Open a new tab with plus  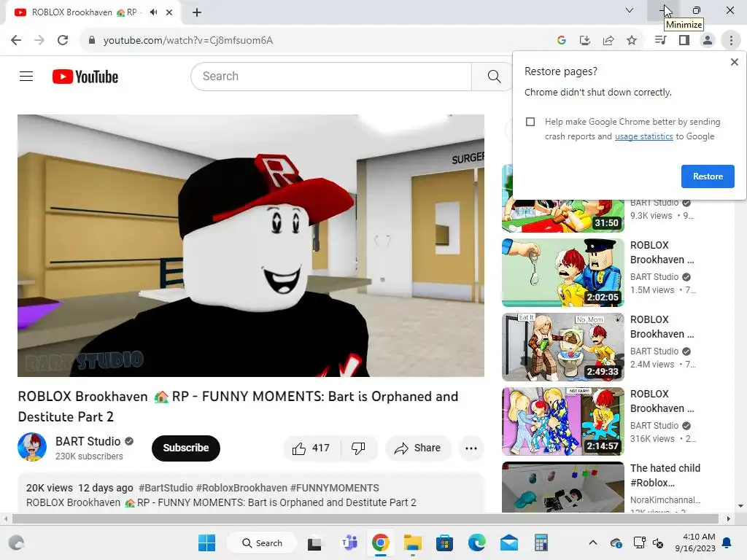(x=197, y=12)
